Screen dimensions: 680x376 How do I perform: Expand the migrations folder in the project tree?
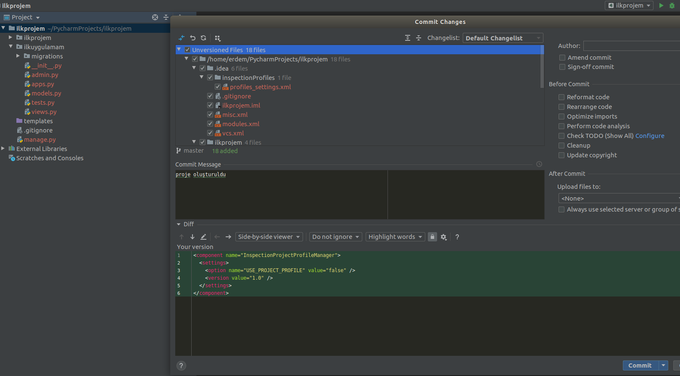[x=18, y=56]
